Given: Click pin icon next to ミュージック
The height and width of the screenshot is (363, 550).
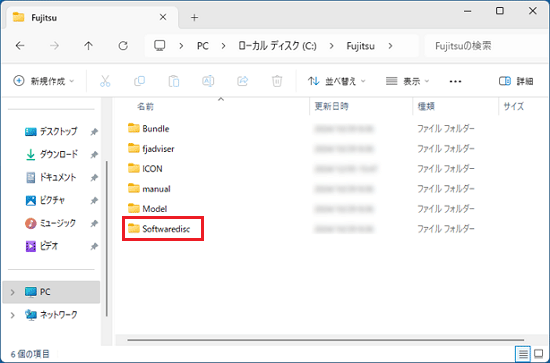Looking at the screenshot, I should tap(94, 223).
